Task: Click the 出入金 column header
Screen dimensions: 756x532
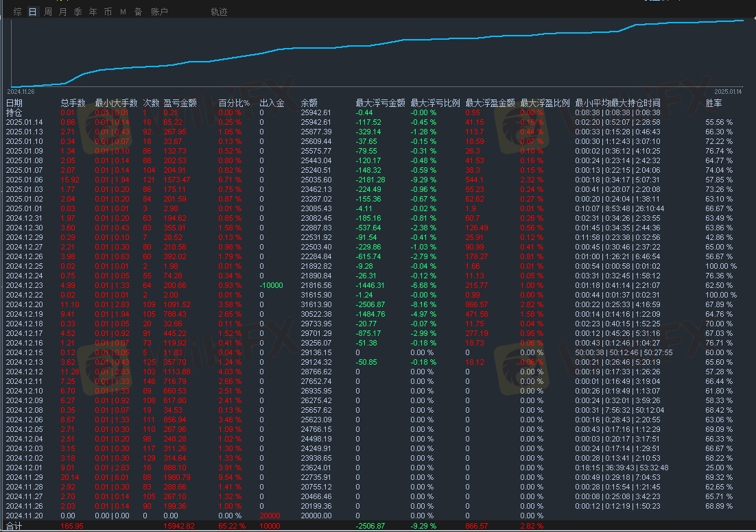Action: (x=272, y=103)
